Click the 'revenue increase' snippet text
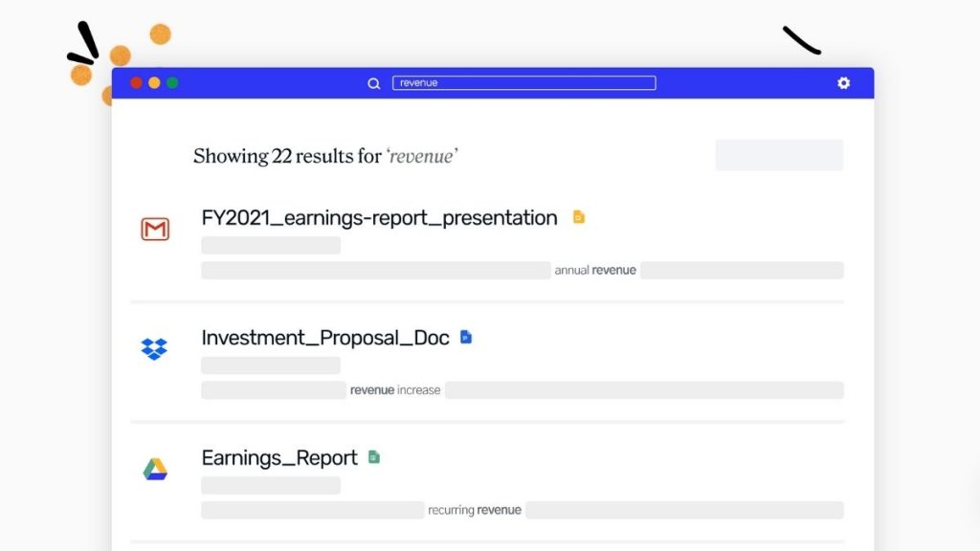980x551 pixels. pos(395,390)
